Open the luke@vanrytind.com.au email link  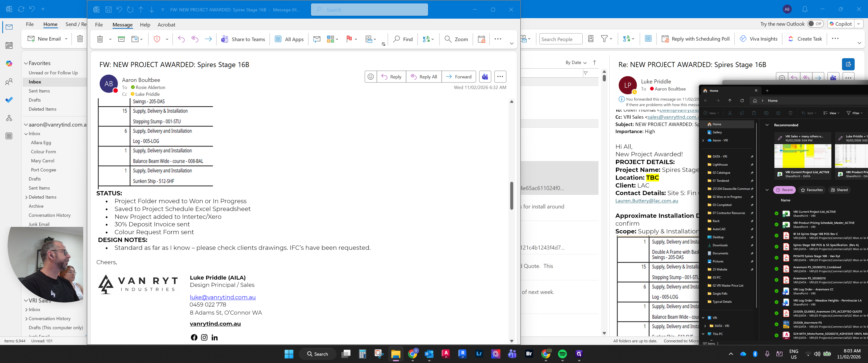[222, 297]
